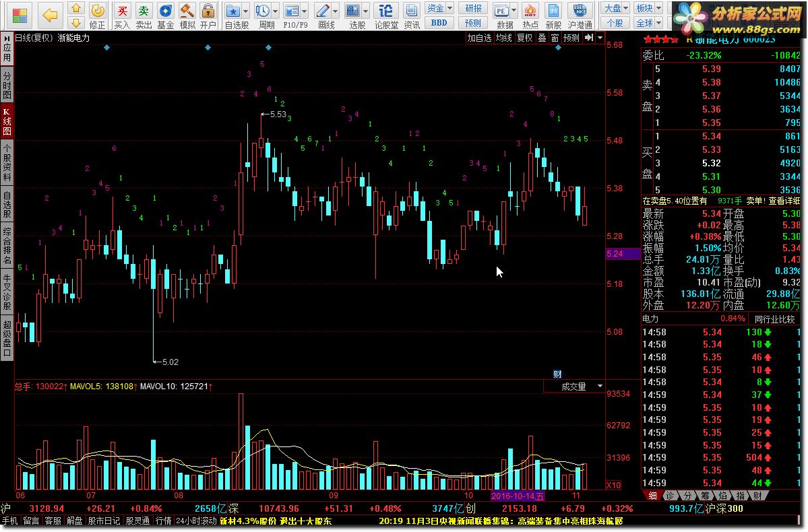Go back with the yellow left arrow

pyautogui.click(x=50, y=15)
